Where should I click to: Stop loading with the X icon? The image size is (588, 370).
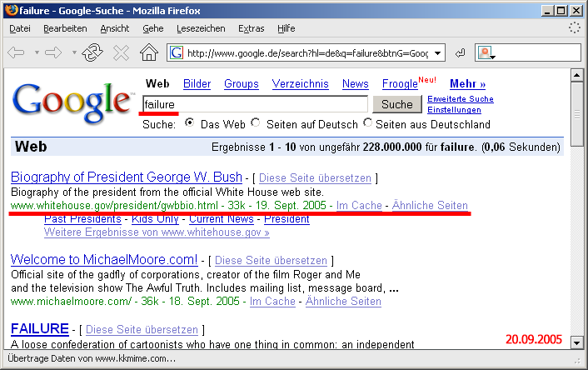(x=121, y=52)
